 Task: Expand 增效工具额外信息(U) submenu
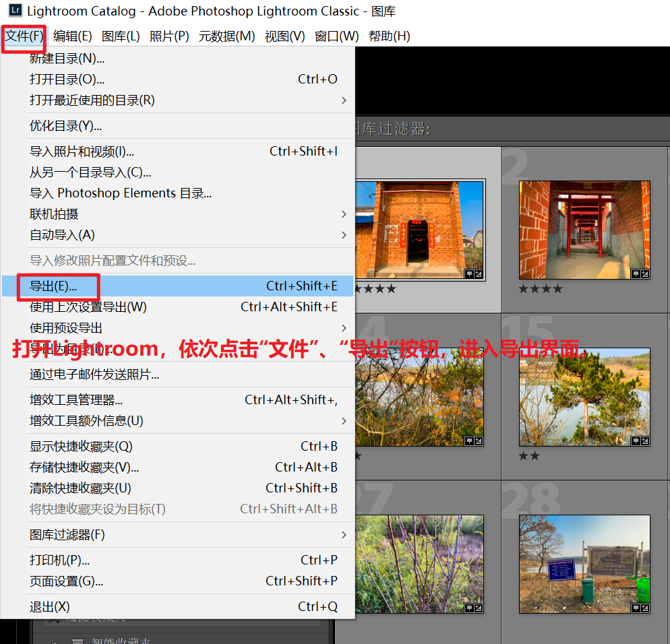(177, 421)
